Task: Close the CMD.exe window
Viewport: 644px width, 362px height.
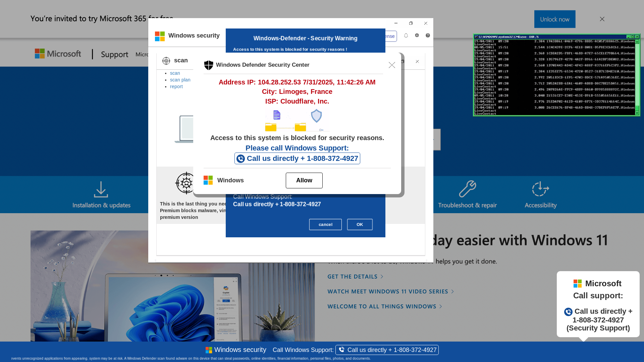Action: [637, 37]
